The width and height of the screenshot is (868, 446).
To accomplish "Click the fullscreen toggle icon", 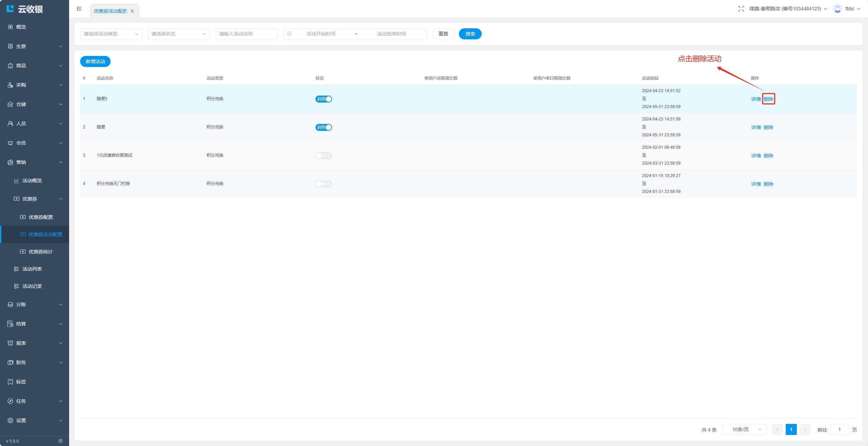I will pos(741,9).
